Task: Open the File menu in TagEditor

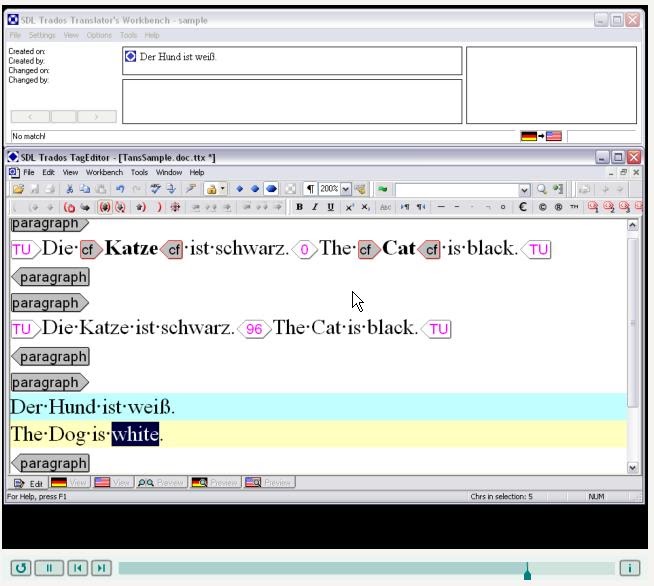Action: pyautogui.click(x=29, y=172)
